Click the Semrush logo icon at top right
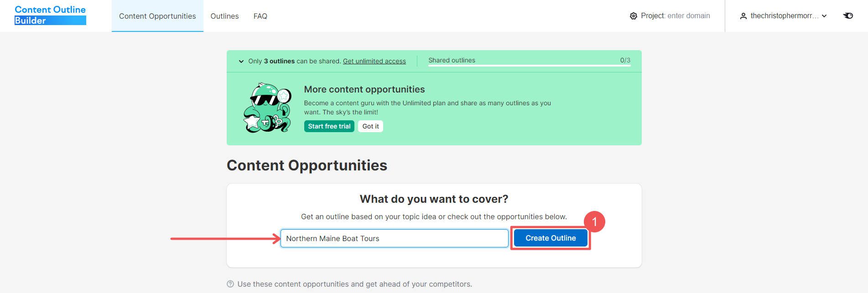The width and height of the screenshot is (868, 293). click(x=848, y=15)
